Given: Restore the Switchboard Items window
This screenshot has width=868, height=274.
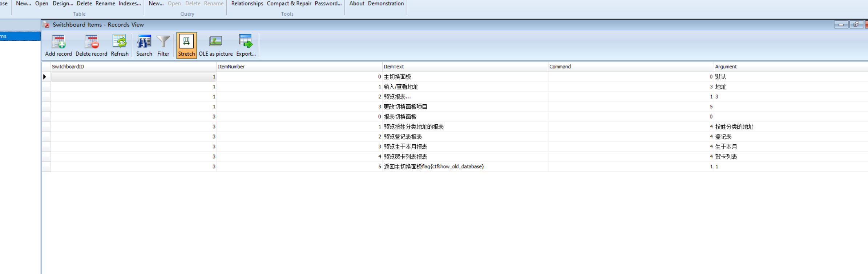Looking at the screenshot, I should click(856, 25).
